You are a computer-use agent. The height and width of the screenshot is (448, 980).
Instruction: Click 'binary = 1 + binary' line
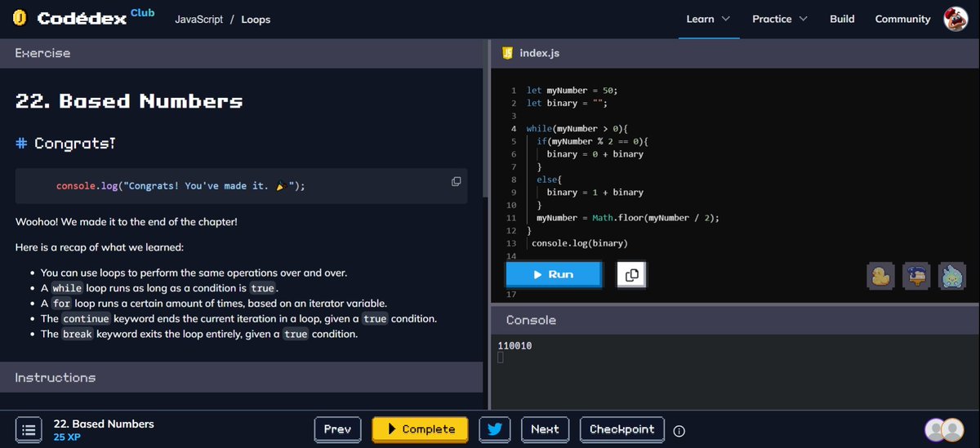[x=595, y=193]
